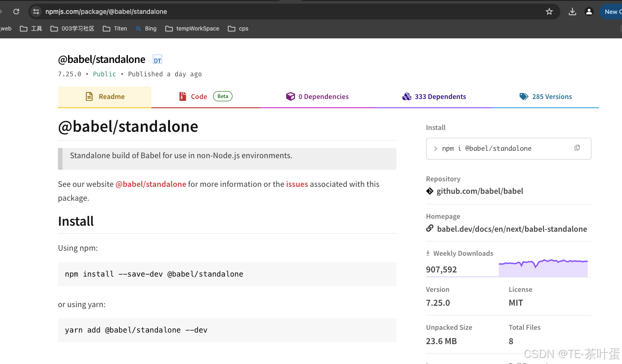Switch to the Readme tab
The height and width of the screenshot is (364, 622).
(105, 97)
